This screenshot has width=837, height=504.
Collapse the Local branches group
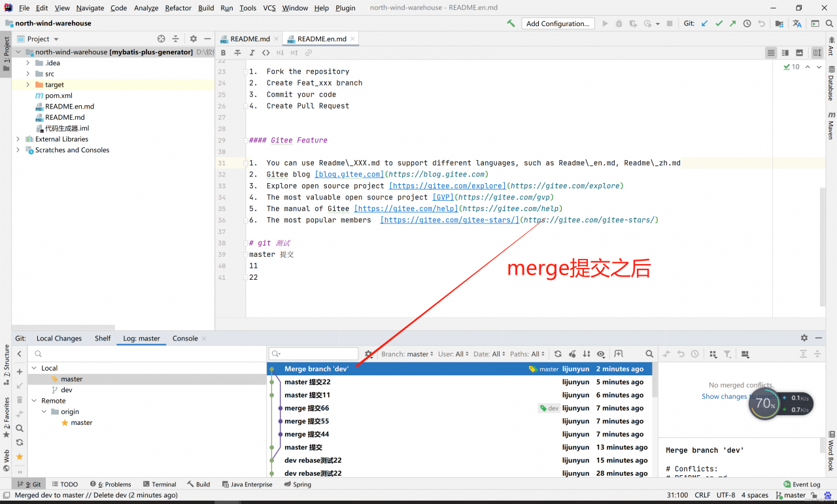click(x=33, y=368)
